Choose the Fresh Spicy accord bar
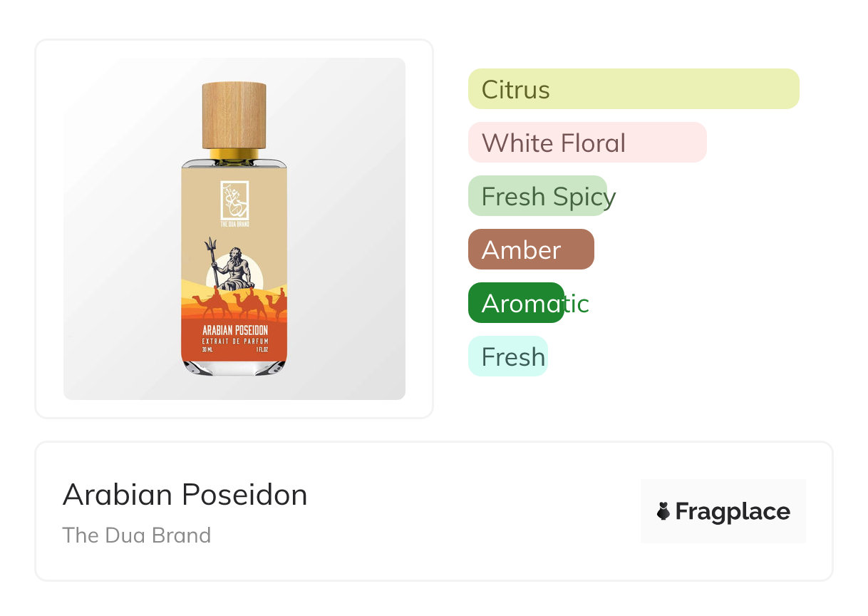Image resolution: width=868 pixels, height=616 pixels. pyautogui.click(x=537, y=196)
